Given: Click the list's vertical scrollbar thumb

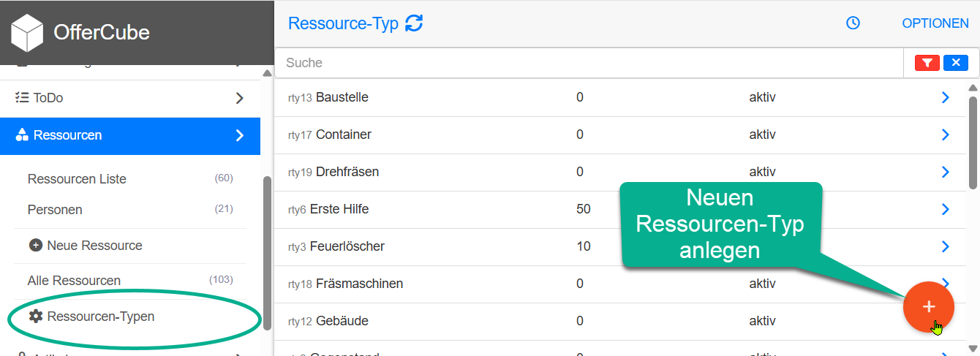Looking at the screenshot, I should [x=973, y=143].
